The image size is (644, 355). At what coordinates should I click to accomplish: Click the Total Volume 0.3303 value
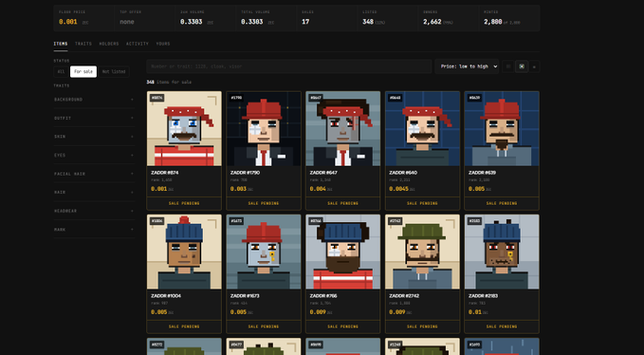[x=251, y=22]
